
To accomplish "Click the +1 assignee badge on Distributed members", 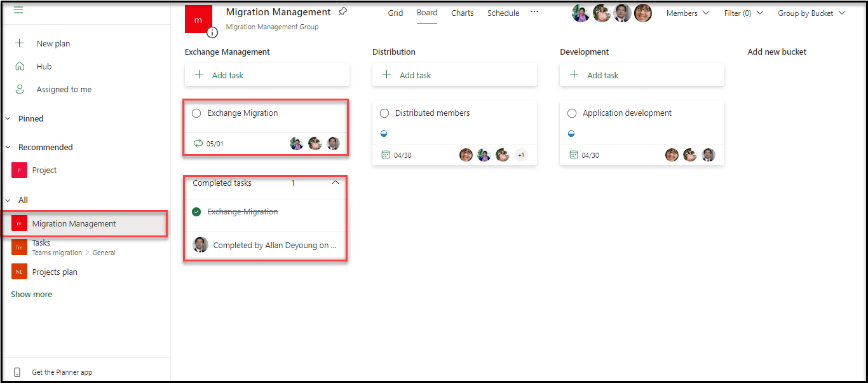I will click(x=521, y=155).
